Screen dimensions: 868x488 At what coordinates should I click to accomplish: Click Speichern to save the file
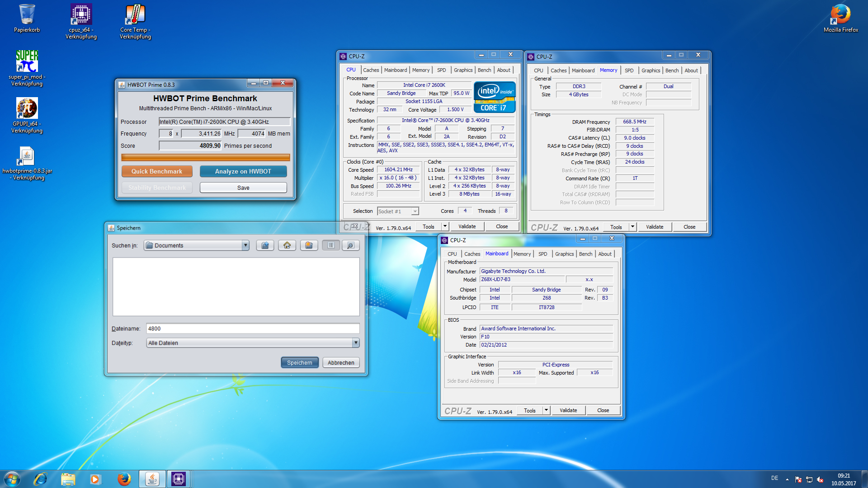[299, 362]
